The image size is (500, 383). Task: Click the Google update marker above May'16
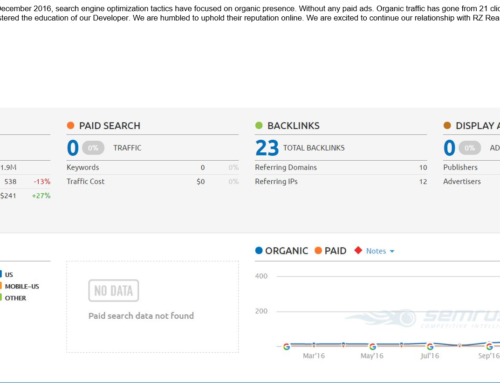click(x=372, y=347)
